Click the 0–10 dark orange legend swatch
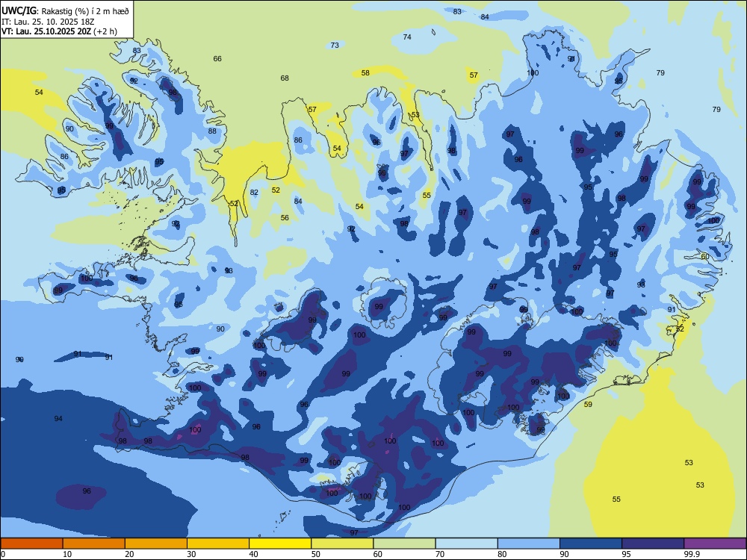Image resolution: width=747 pixels, height=560 pixels. pos(31,544)
